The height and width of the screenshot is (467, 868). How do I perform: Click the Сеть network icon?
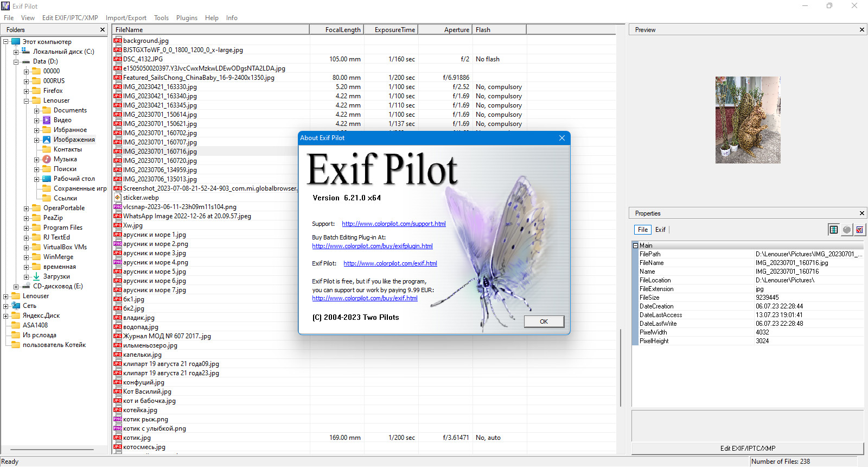16,306
